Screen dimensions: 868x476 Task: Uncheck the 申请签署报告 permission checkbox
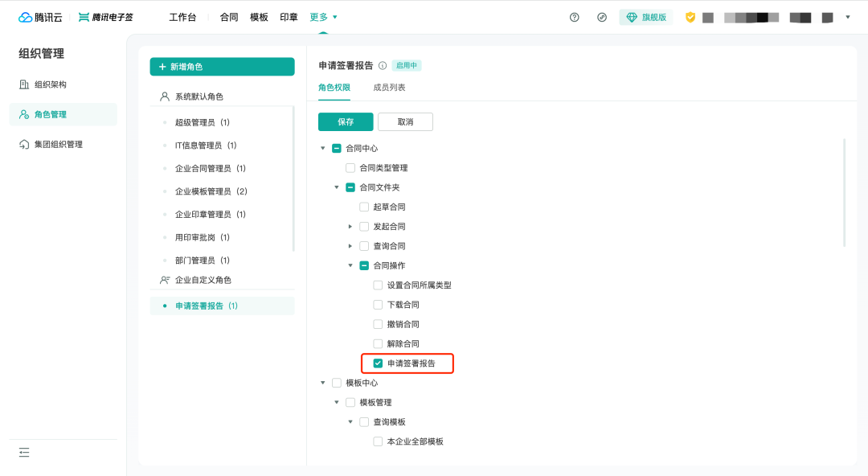[378, 363]
